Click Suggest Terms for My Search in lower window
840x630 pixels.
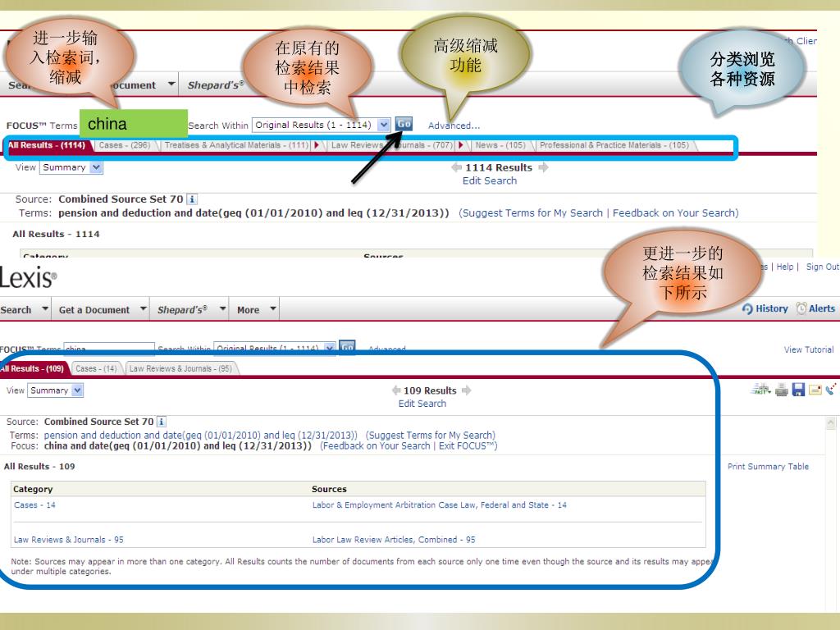point(431,435)
